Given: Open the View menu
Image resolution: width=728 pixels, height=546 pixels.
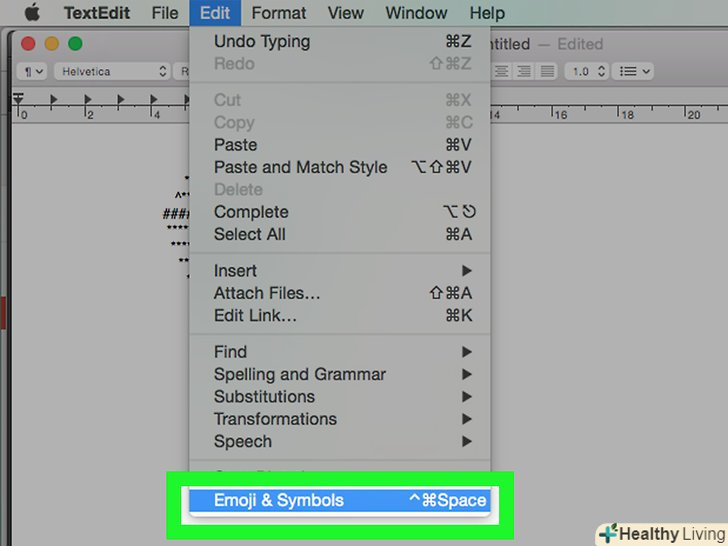Looking at the screenshot, I should (345, 13).
